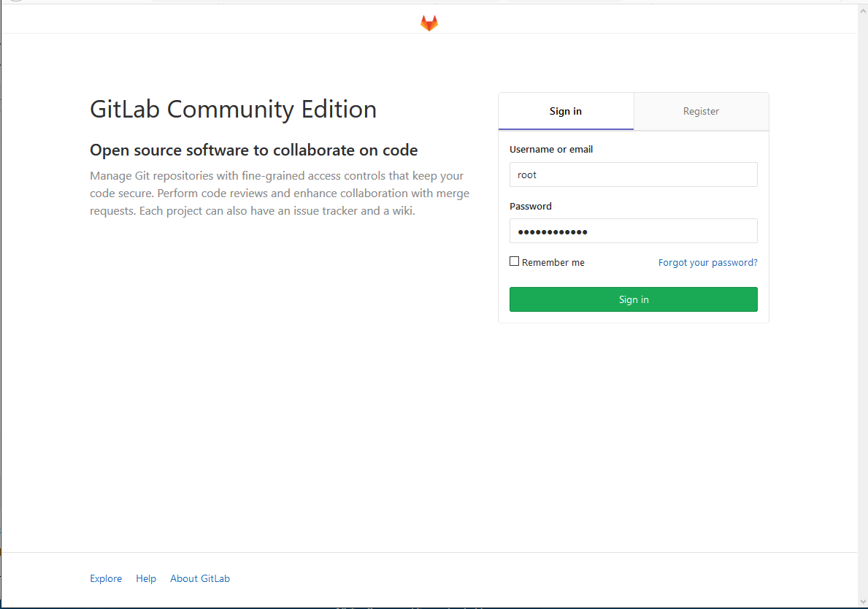Click the GitLab fox logo
Viewport: 868px width, 609px height.
pos(429,23)
